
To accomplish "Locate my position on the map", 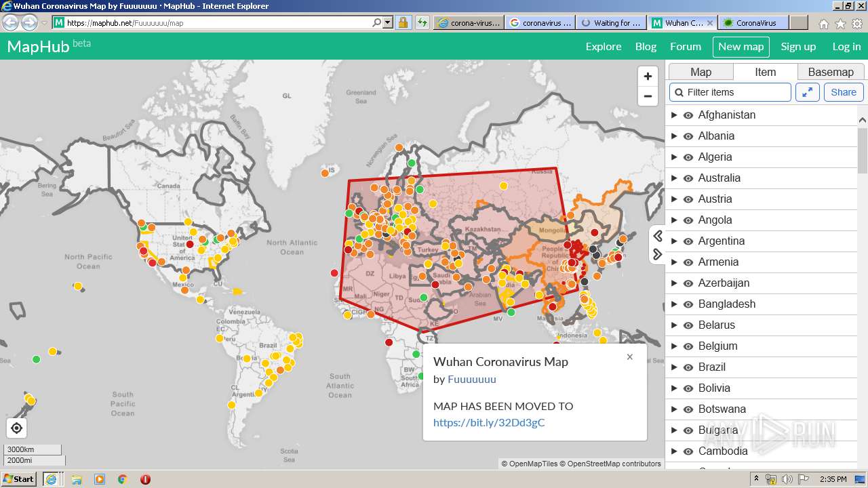I will (x=17, y=428).
